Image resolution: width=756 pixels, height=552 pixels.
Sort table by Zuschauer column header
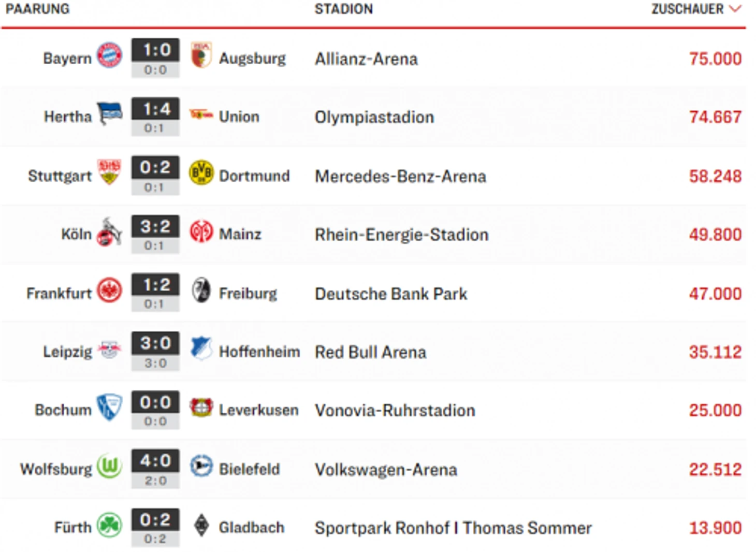tap(687, 9)
